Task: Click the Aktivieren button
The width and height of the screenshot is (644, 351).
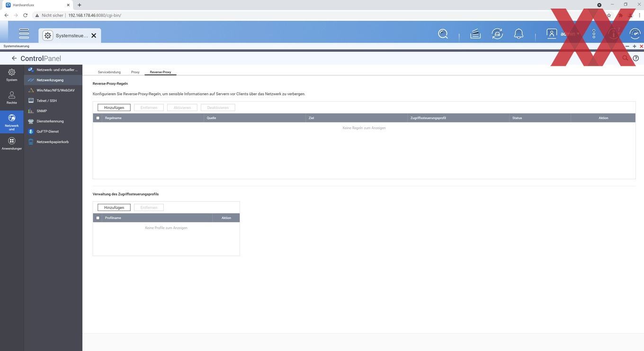Action: [182, 107]
